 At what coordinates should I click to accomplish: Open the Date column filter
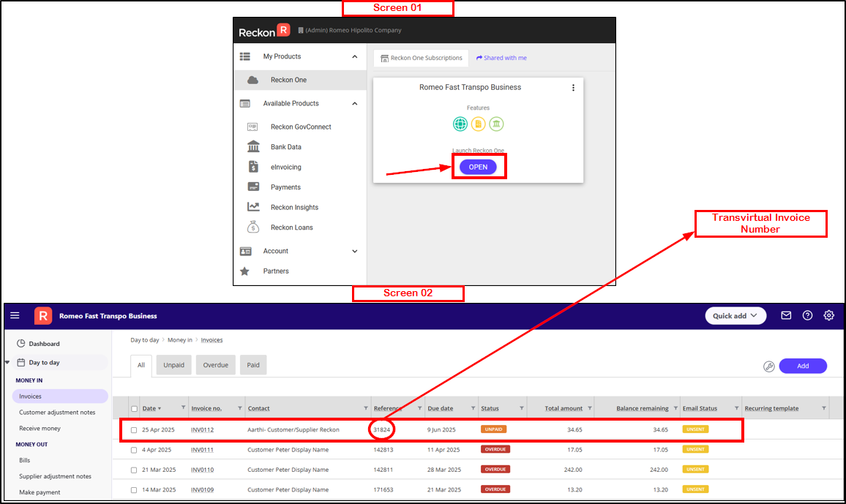coord(184,408)
